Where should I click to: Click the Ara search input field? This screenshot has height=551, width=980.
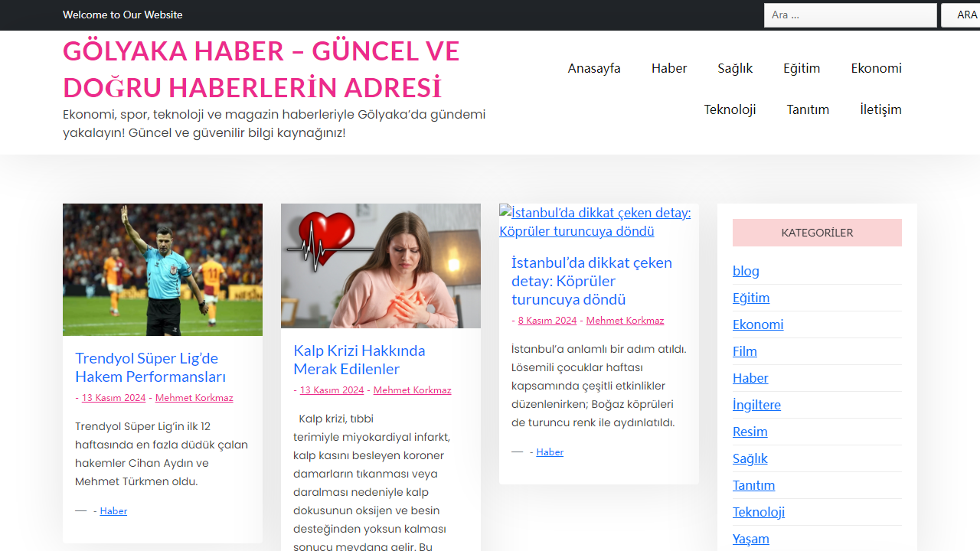(850, 15)
